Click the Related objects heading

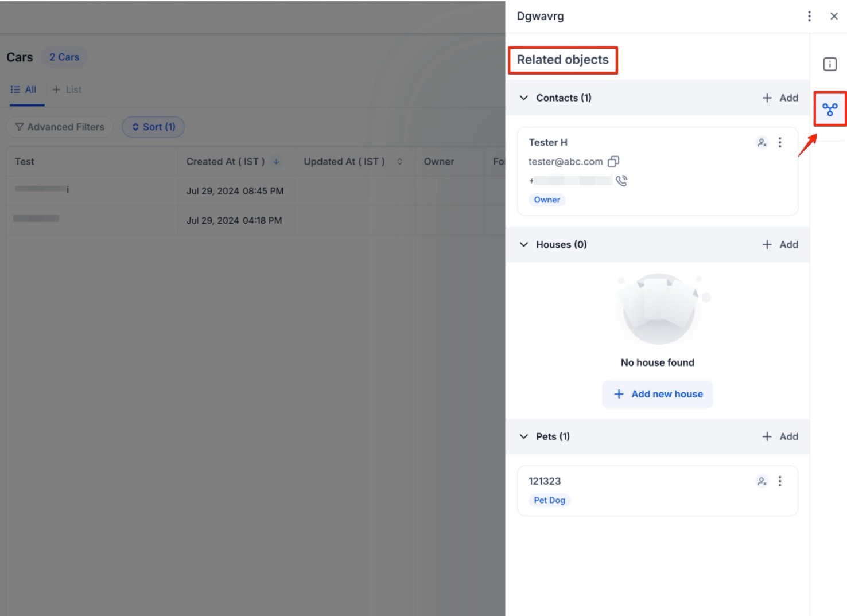(x=563, y=60)
